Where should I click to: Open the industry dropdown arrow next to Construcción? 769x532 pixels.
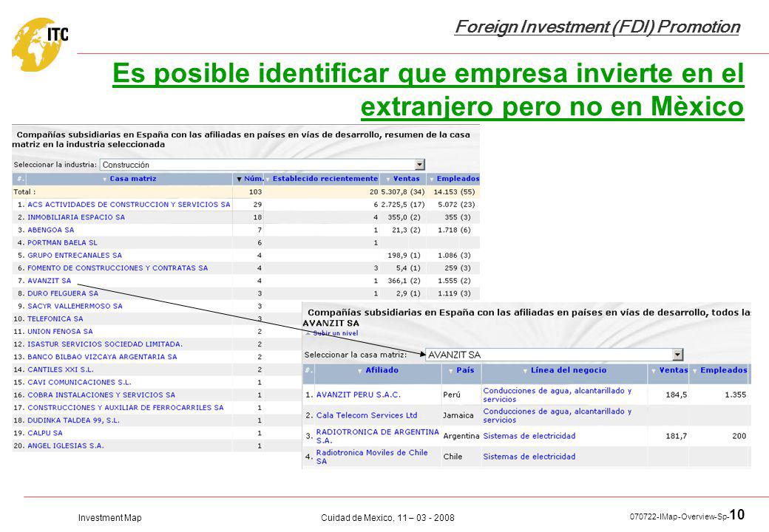click(419, 165)
